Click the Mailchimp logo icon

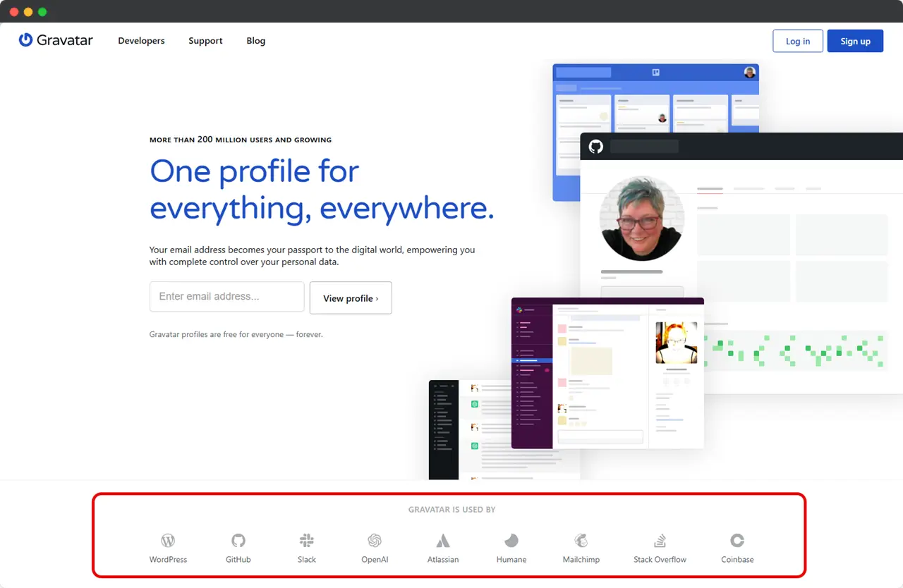[x=581, y=541]
